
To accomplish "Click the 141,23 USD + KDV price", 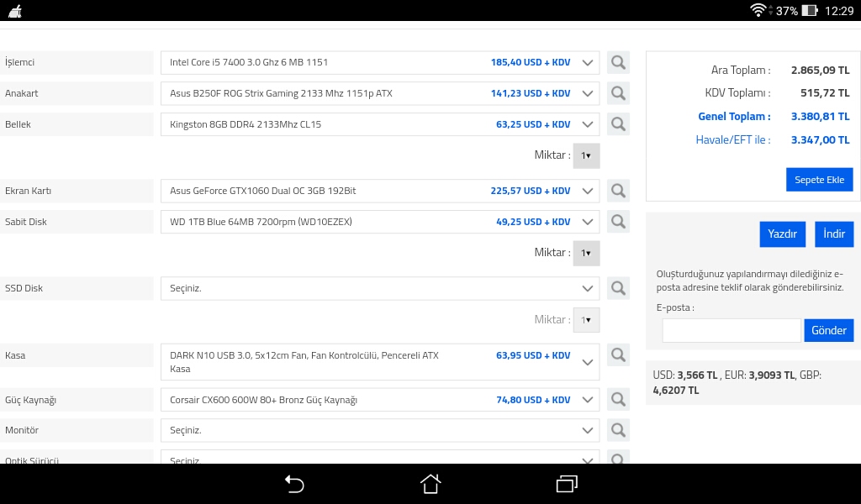I will tap(531, 93).
